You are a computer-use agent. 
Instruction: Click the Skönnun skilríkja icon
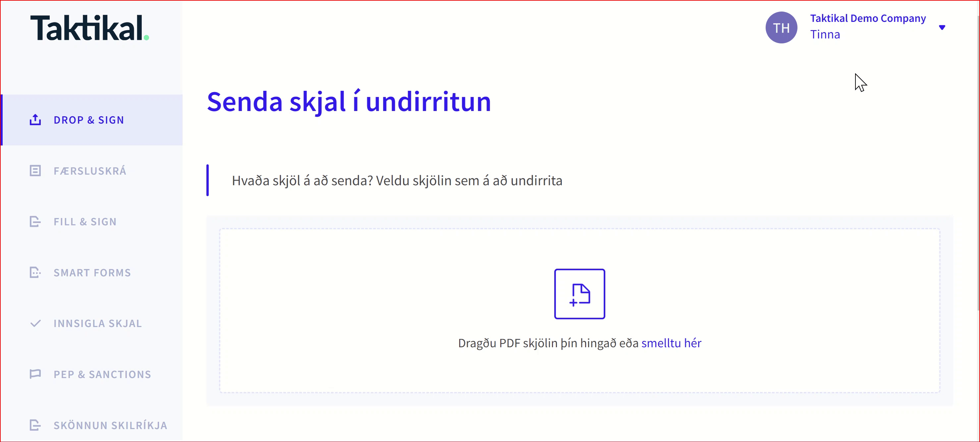click(35, 425)
